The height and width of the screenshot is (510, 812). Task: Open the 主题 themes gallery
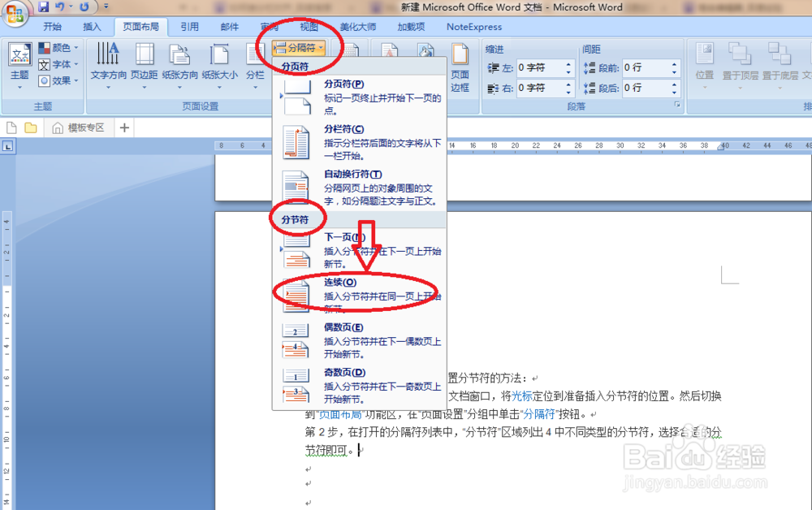coord(19,67)
